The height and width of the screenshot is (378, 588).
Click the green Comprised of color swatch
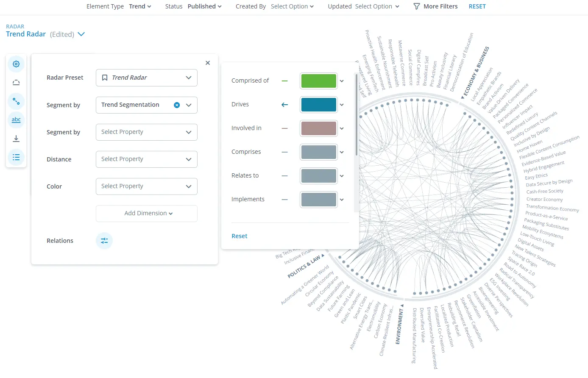click(319, 81)
